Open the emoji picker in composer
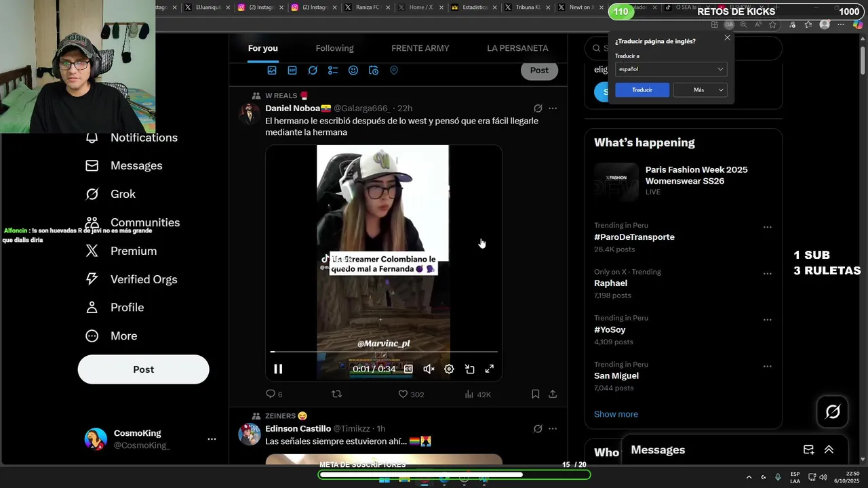 [353, 70]
